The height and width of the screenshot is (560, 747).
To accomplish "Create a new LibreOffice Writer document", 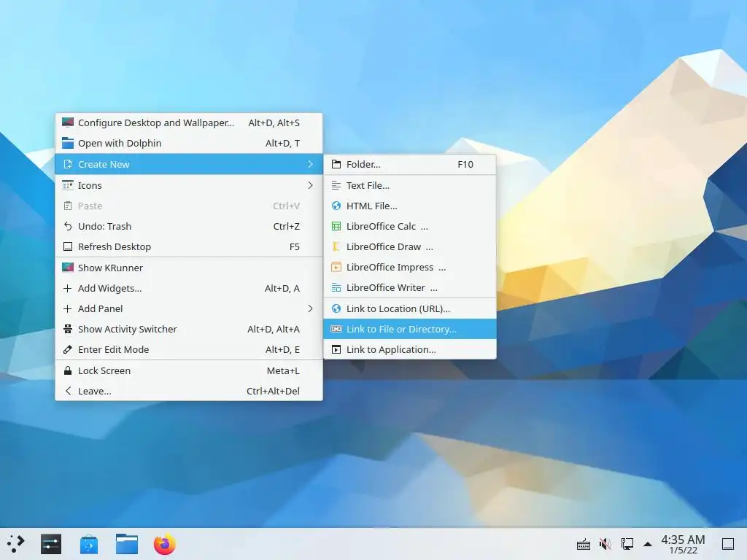I will tap(410, 287).
